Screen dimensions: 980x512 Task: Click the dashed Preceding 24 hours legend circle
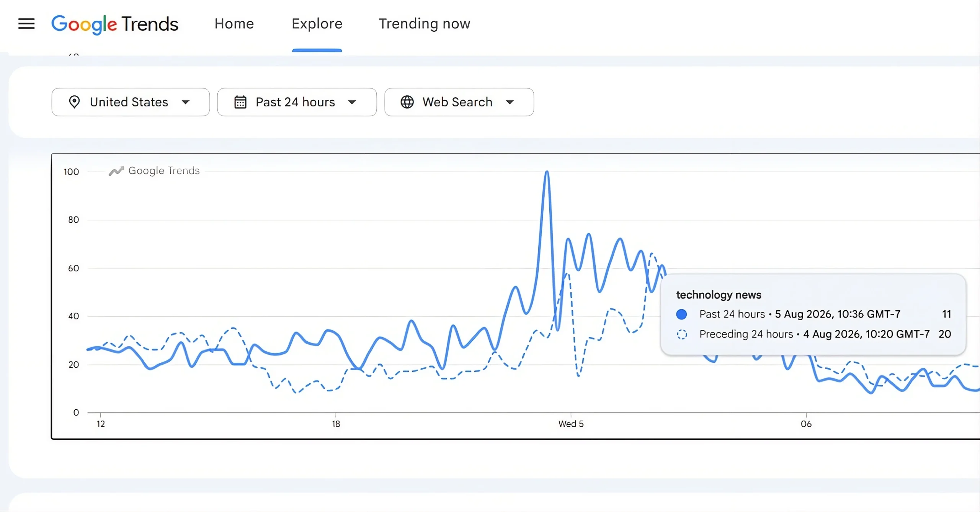(681, 334)
